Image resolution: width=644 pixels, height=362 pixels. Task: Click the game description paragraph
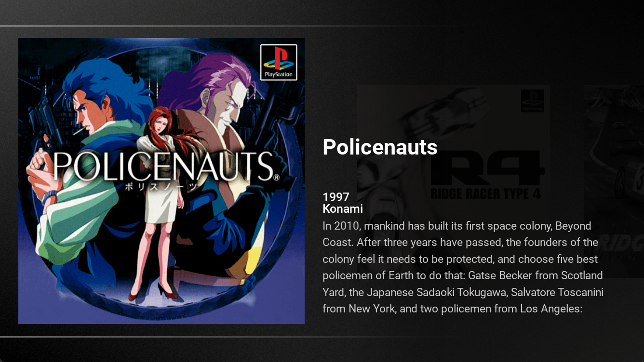tap(463, 267)
